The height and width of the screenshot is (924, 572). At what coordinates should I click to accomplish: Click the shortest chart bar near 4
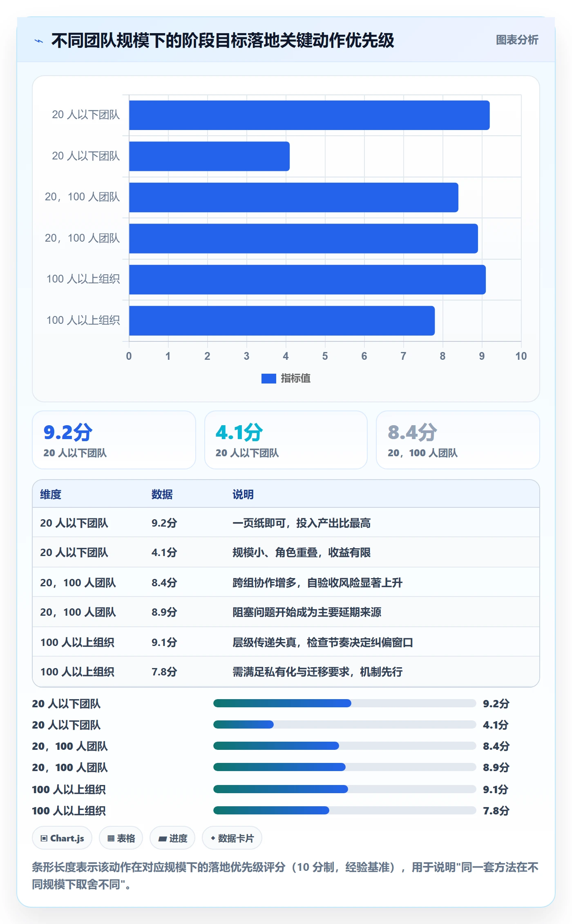(x=209, y=156)
